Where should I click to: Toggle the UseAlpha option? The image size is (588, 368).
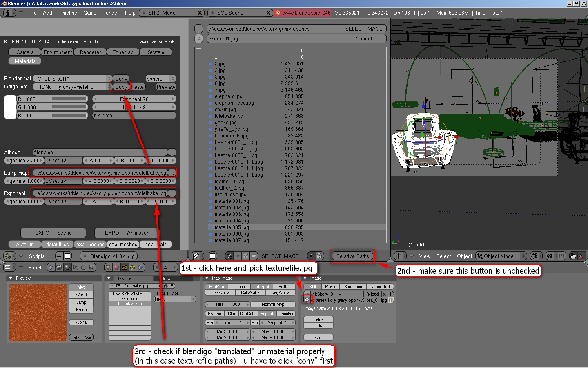pos(220,292)
